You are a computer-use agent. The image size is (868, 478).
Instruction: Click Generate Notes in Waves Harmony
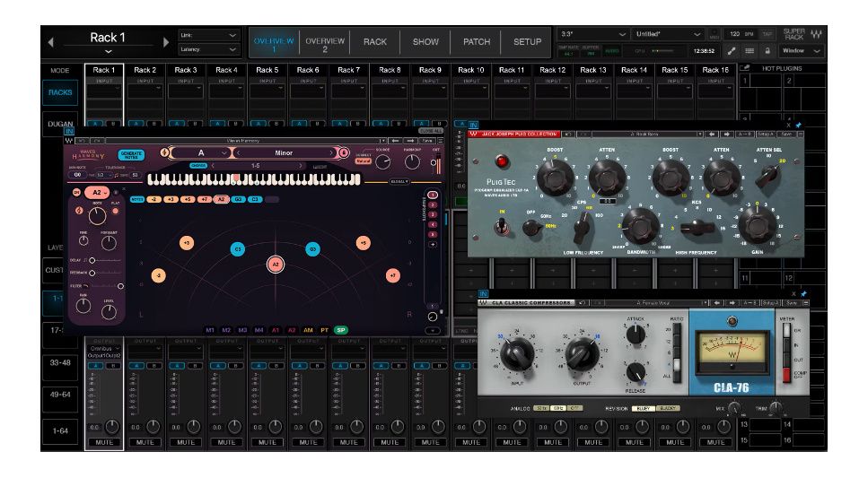pos(131,155)
